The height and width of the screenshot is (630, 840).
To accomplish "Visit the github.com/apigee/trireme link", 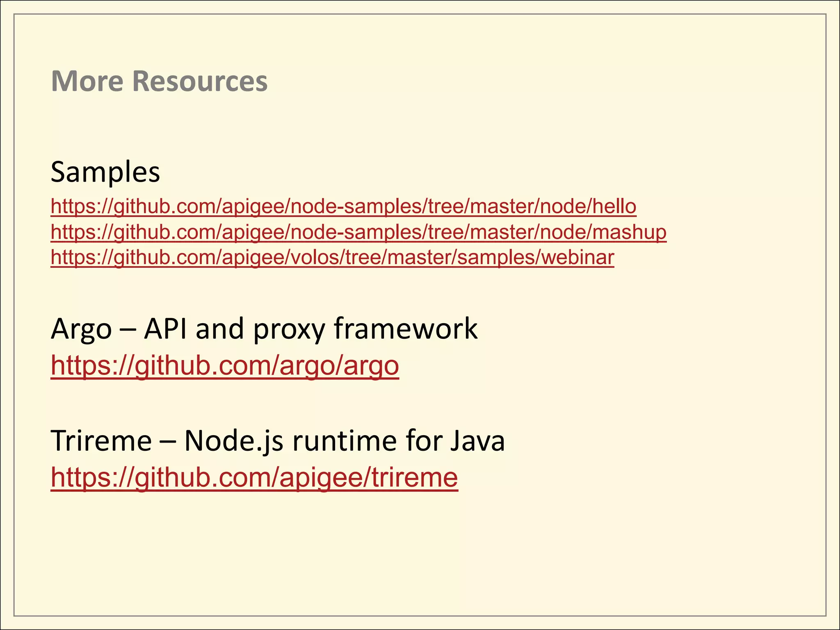I will (x=254, y=477).
